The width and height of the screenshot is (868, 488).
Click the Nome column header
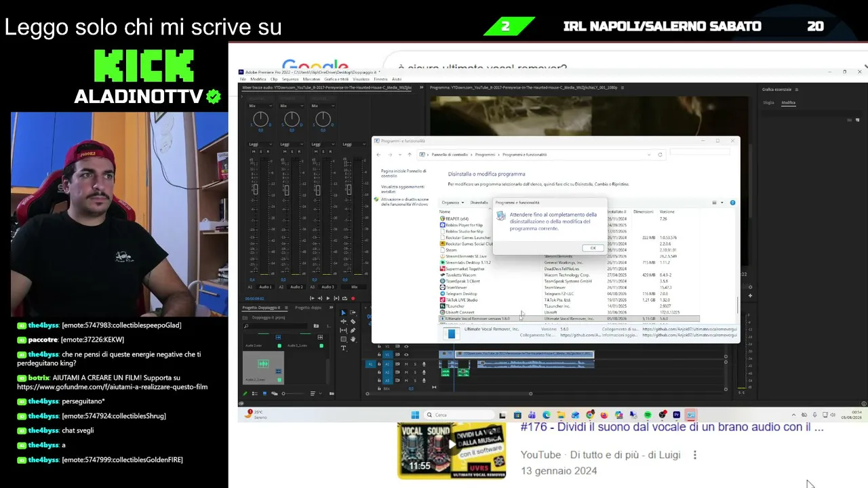click(445, 212)
